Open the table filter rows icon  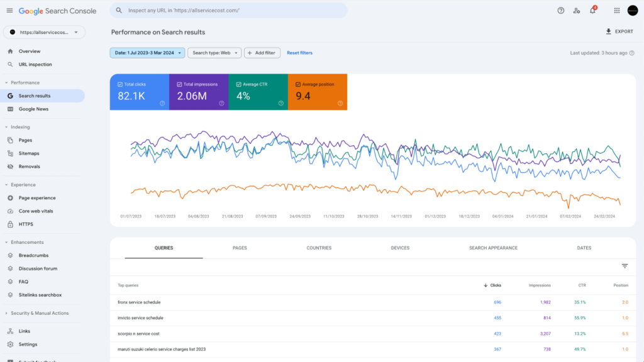[625, 266]
